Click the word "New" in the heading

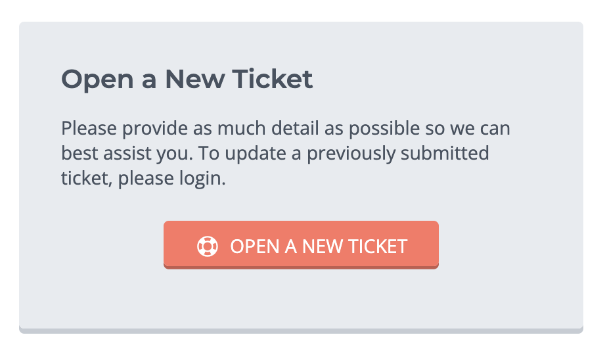coord(194,80)
